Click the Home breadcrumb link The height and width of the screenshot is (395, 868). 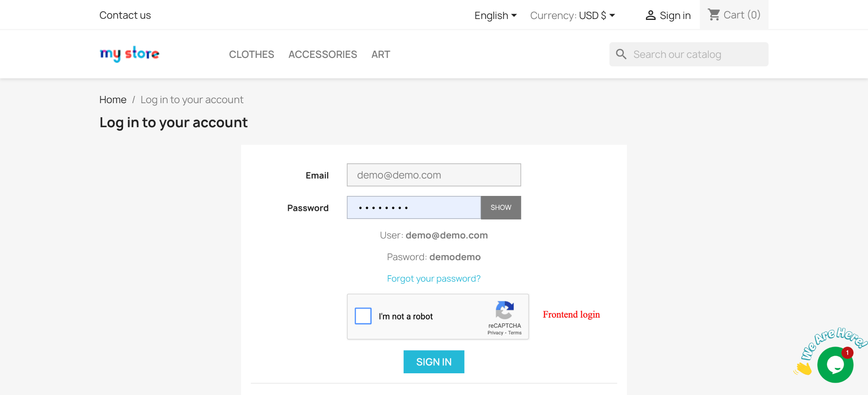click(113, 100)
